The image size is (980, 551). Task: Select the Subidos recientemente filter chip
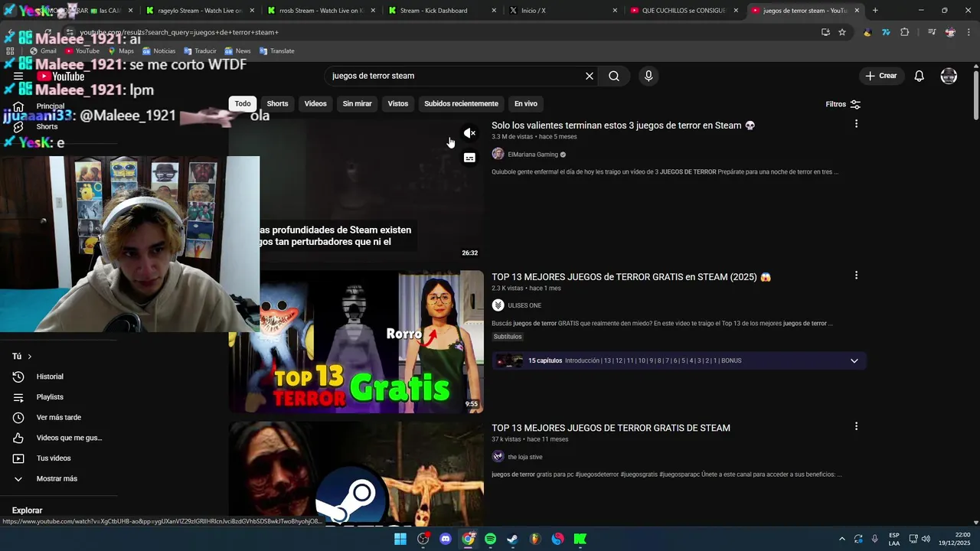pos(461,103)
